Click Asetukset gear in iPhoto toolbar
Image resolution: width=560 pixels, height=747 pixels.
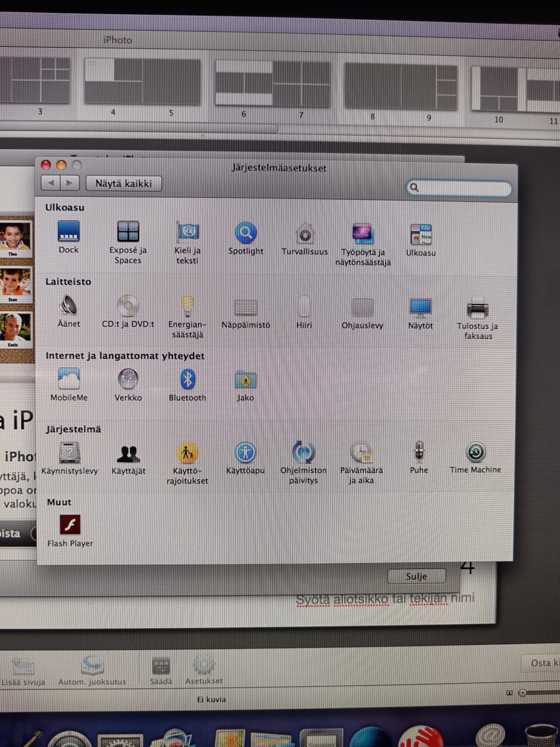tap(204, 670)
